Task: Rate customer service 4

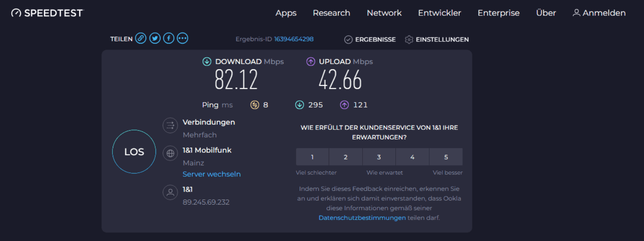Action: coord(413,157)
